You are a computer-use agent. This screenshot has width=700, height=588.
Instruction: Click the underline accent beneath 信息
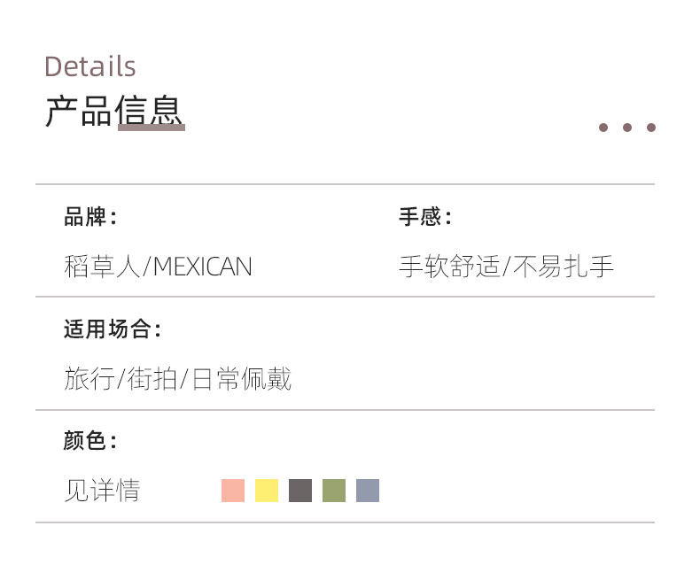coord(151,128)
